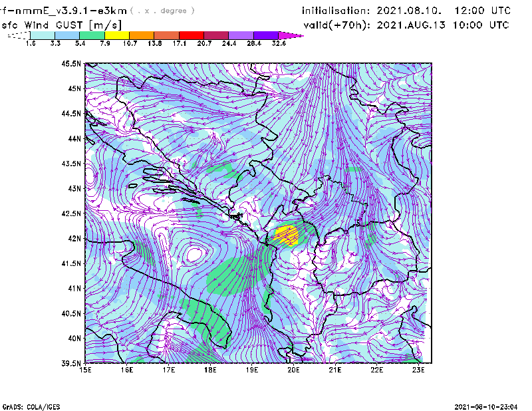Click the yellow gust maximum patch on map
Screen dimensions: 532x411
click(x=287, y=235)
